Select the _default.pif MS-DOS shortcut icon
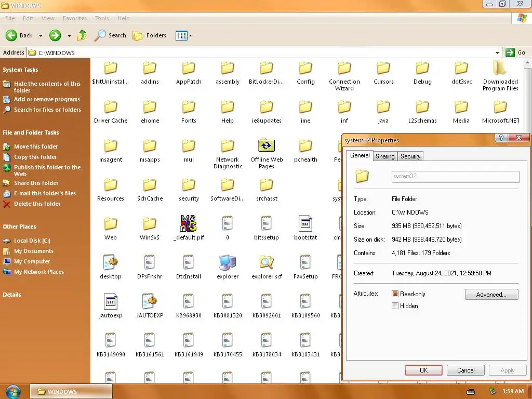This screenshot has height=399, width=532. click(x=189, y=223)
